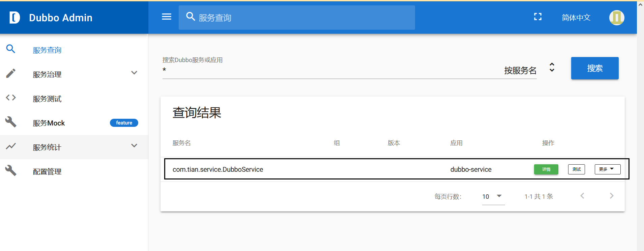Click the green 详情 button

click(x=546, y=169)
